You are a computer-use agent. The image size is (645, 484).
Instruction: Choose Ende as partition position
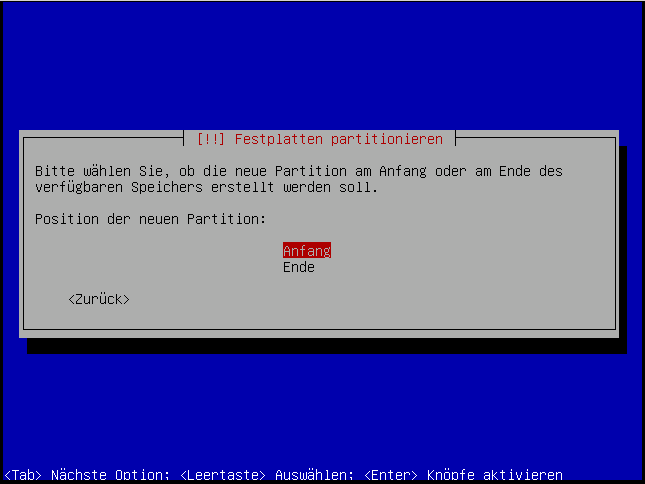(298, 267)
